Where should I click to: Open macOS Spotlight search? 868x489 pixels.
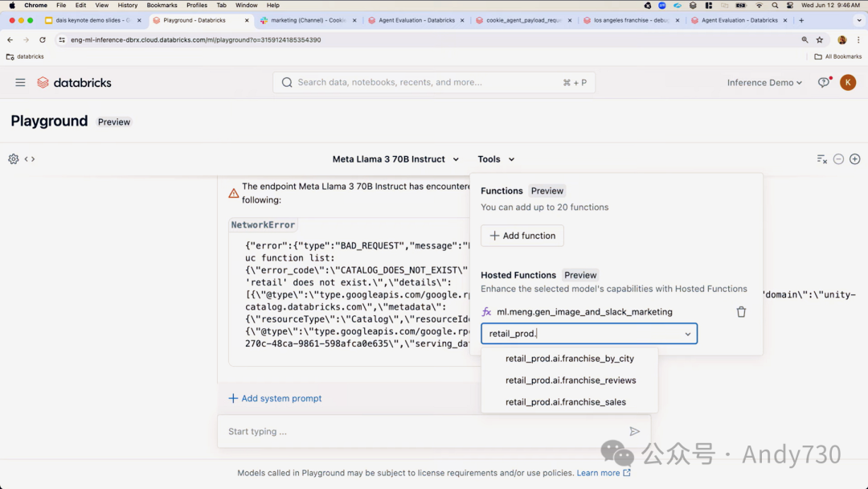(775, 5)
